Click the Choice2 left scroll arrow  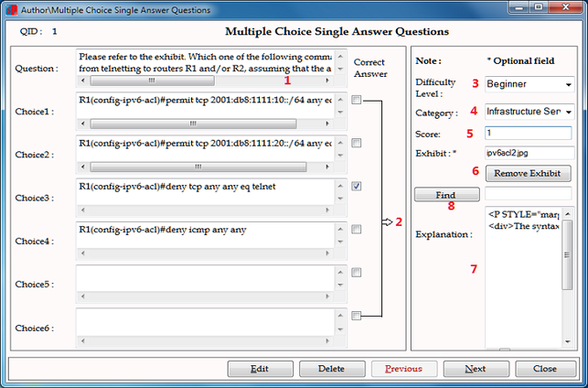[x=83, y=167]
